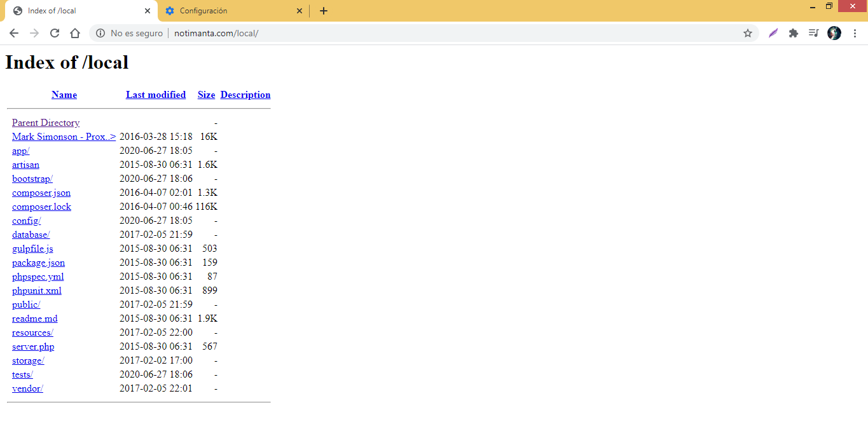Select the 'Index of /local' tab
The image size is (868, 431).
(81, 11)
